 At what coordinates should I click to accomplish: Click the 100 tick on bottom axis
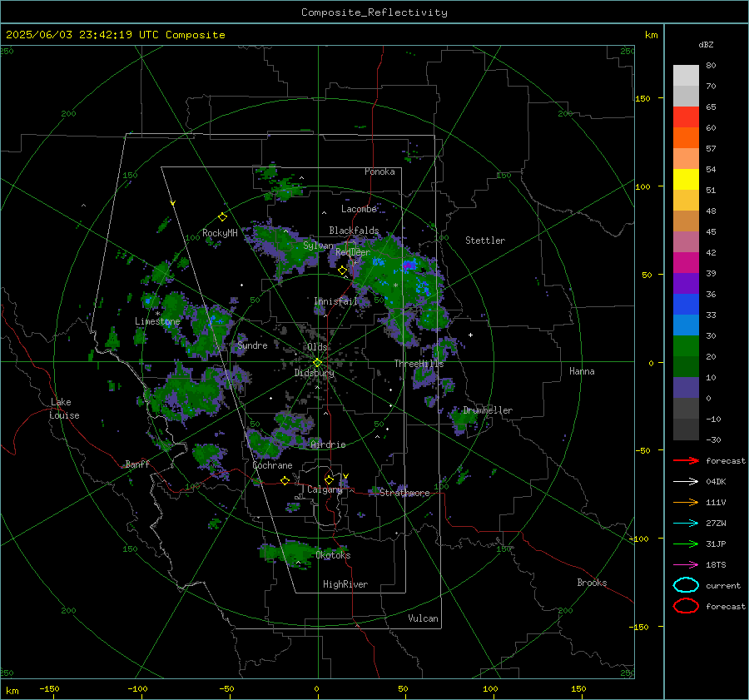coord(490,688)
